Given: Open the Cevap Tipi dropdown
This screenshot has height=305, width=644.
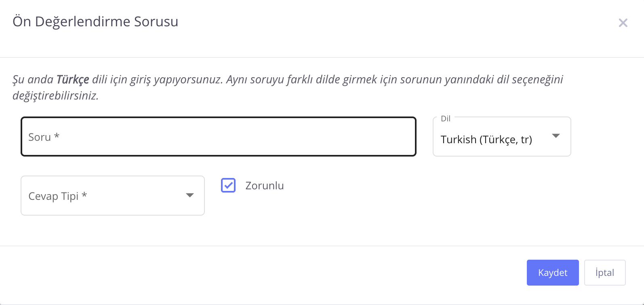Looking at the screenshot, I should 112,196.
